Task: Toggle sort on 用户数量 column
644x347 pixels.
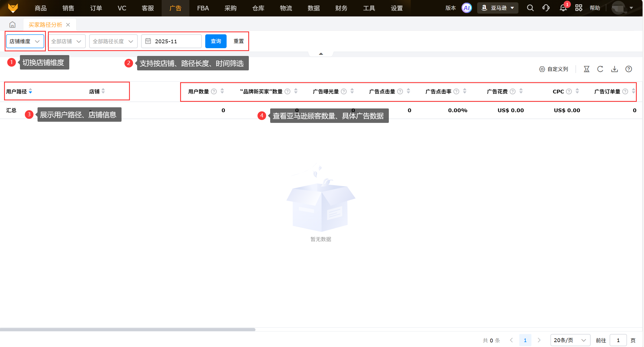Action: pos(222,91)
